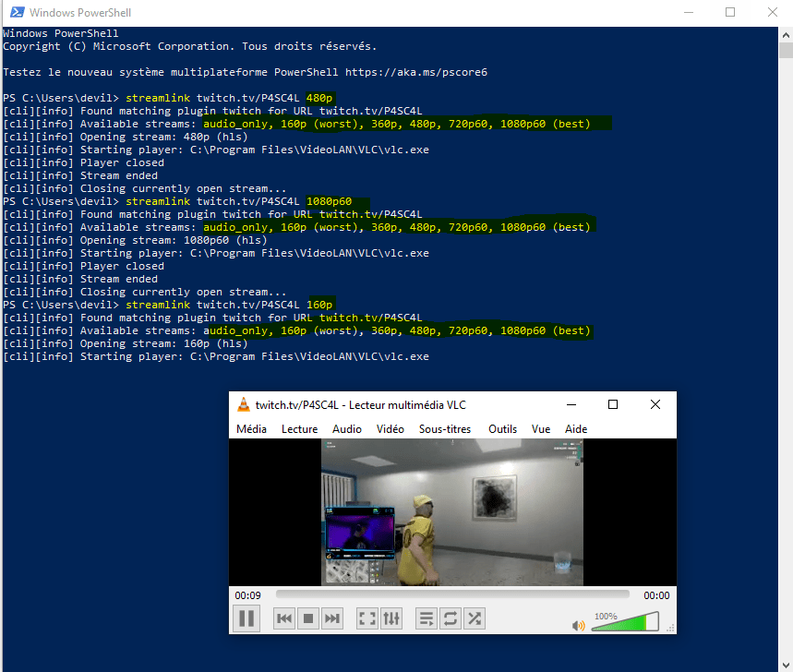
Task: Click the previous media button in VLC
Action: click(285, 618)
